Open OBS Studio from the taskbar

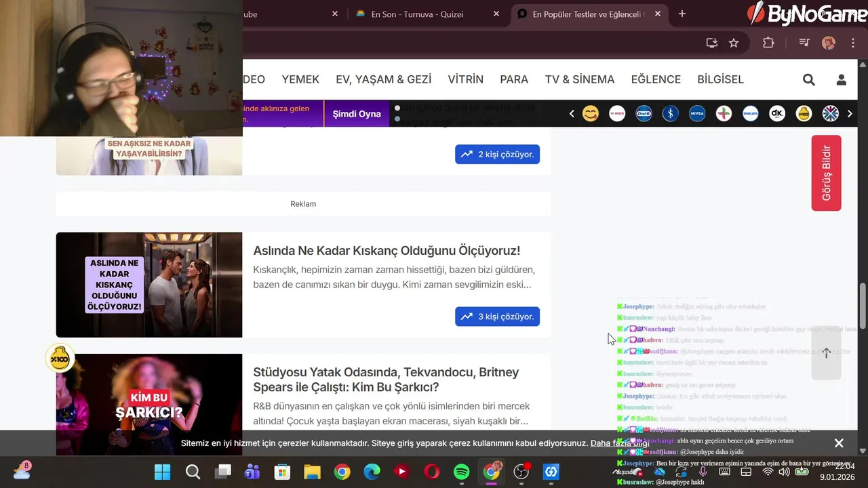click(x=521, y=472)
